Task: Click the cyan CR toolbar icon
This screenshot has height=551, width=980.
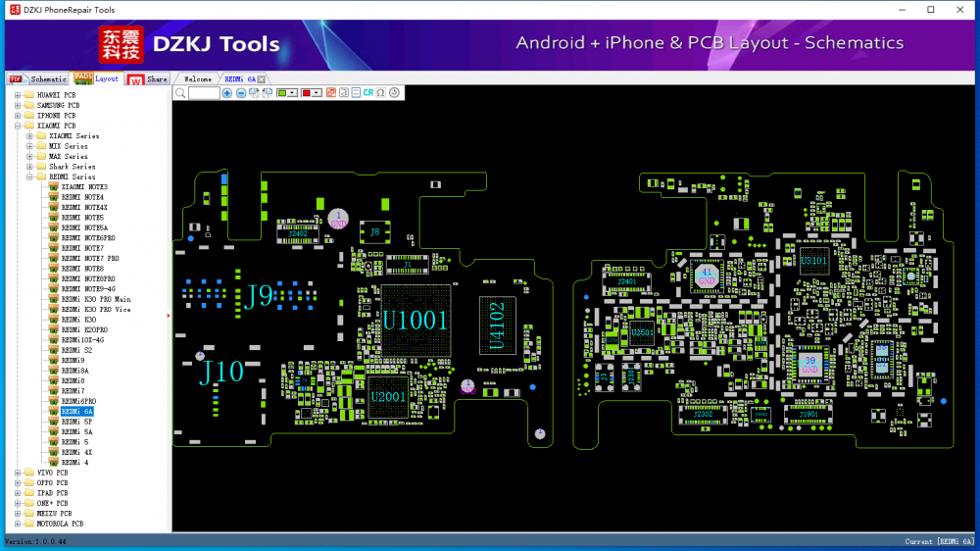Action: click(x=368, y=93)
